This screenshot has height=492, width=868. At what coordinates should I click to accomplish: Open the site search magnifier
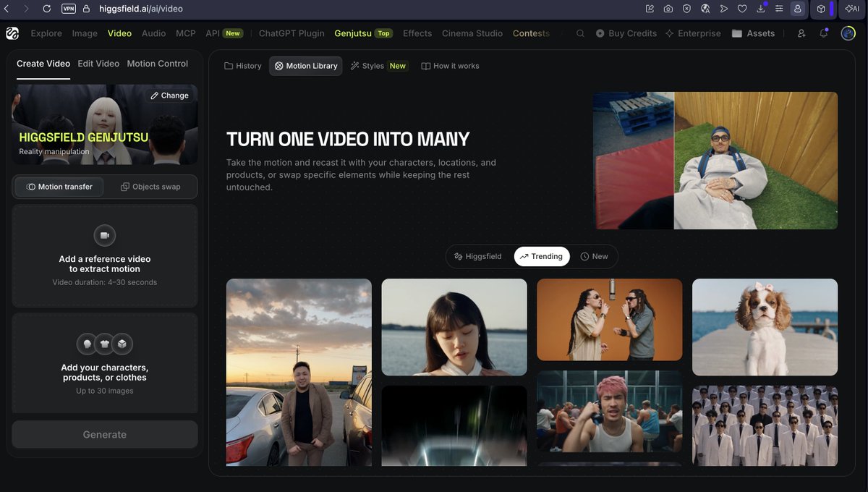click(580, 33)
